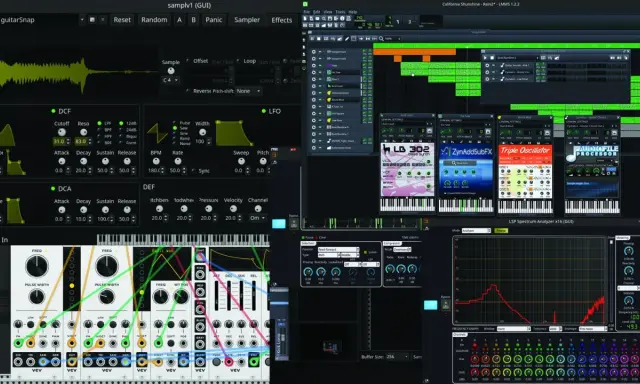Click the new project icon in LMMS toolbar

[x=305, y=18]
